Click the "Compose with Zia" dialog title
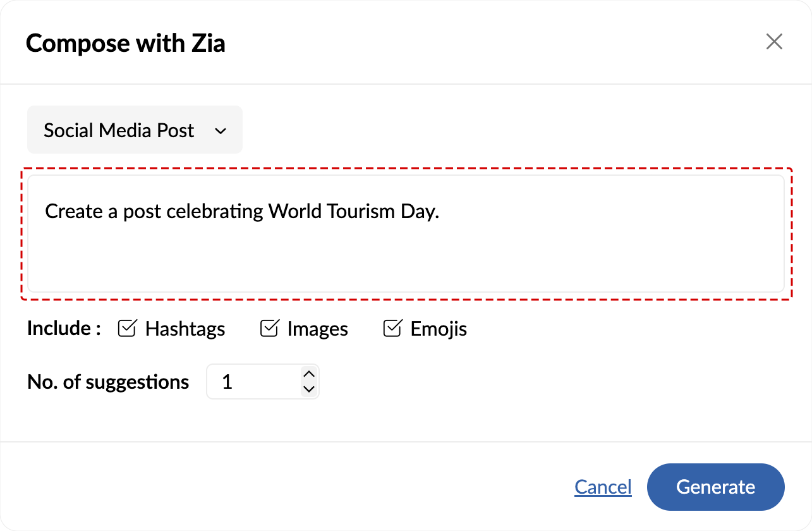Screen dimensions: 812x531 [x=126, y=43]
